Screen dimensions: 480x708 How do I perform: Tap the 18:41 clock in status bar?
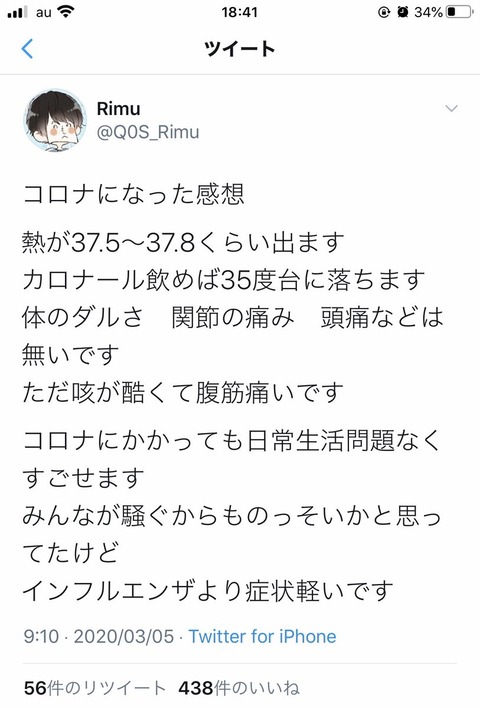239,12
